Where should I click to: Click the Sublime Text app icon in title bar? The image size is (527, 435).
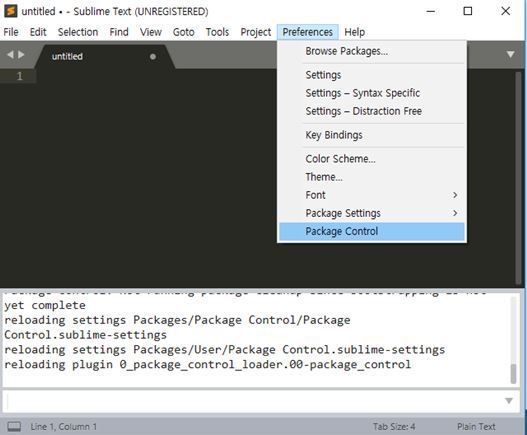(11, 11)
